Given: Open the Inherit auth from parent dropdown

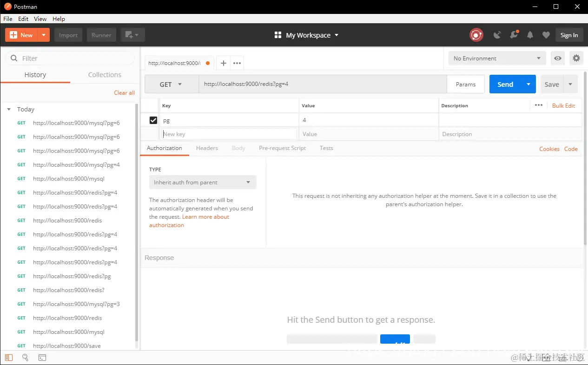Looking at the screenshot, I should (203, 182).
